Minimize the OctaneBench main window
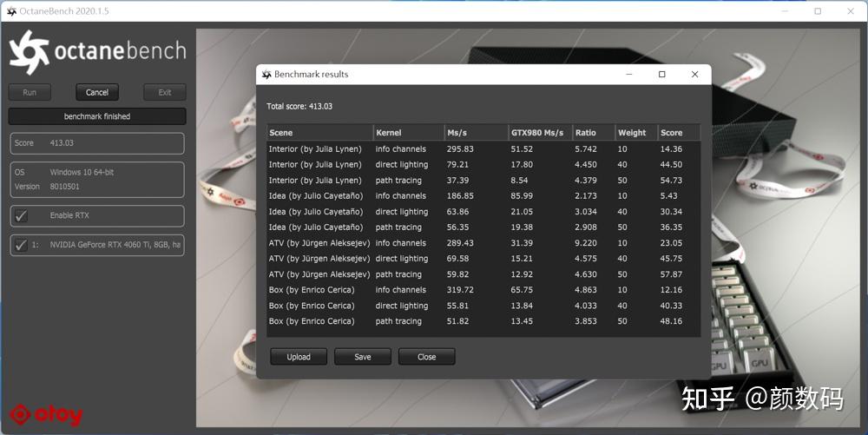Screen dimensions: 868x435 (785, 11)
